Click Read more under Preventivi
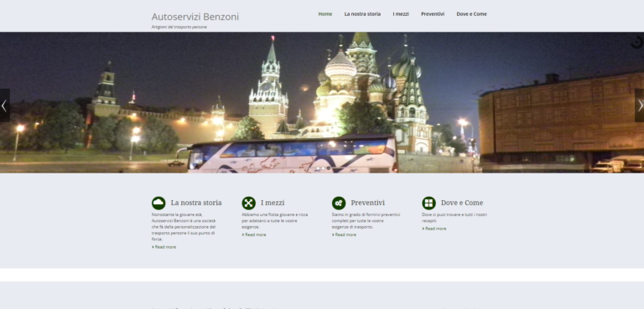This screenshot has height=309, width=644. click(x=344, y=234)
